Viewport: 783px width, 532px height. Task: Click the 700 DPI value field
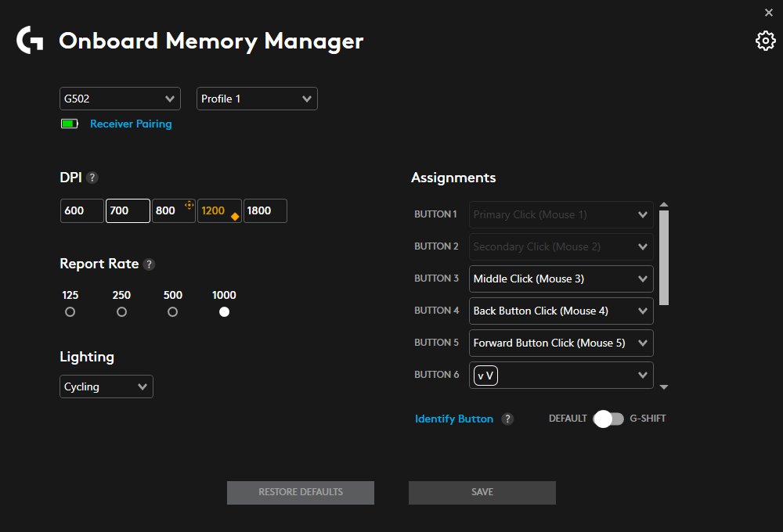coord(127,210)
